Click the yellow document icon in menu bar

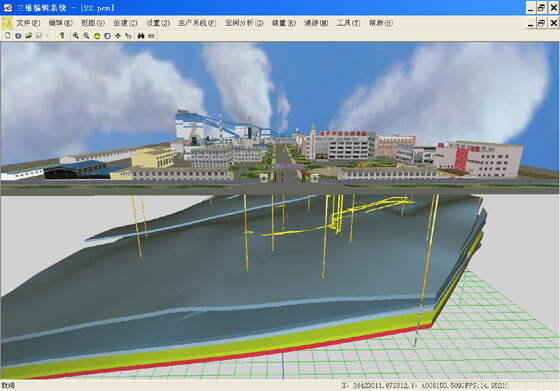point(7,23)
